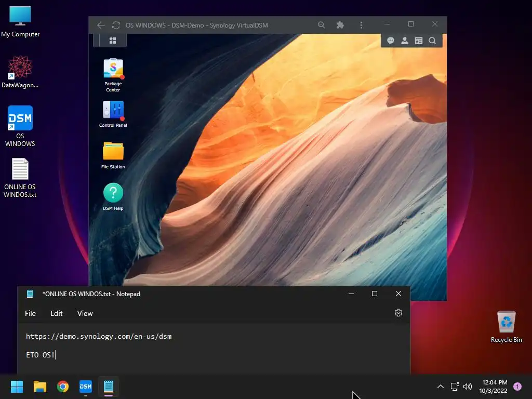Open the notification count badge
This screenshot has width=532, height=399.
(x=517, y=386)
